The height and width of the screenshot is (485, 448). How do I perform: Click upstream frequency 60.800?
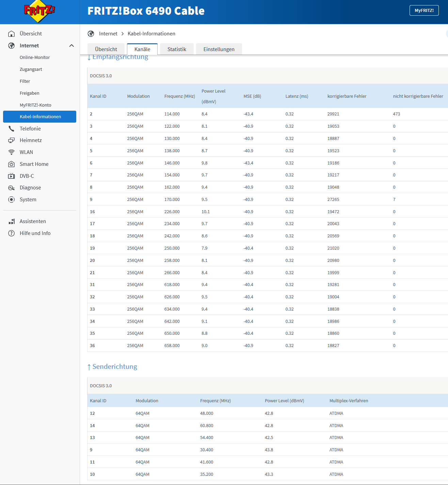(x=207, y=426)
